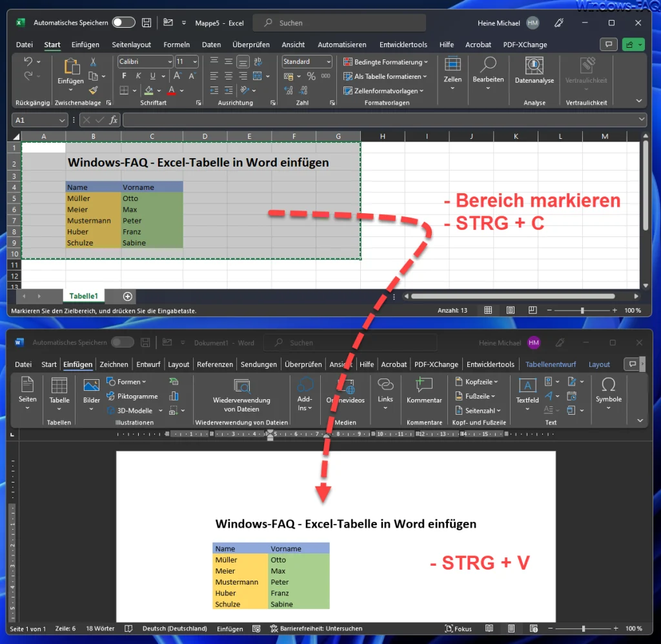Toggle Automatisches Speichern switch in Excel

(x=124, y=23)
